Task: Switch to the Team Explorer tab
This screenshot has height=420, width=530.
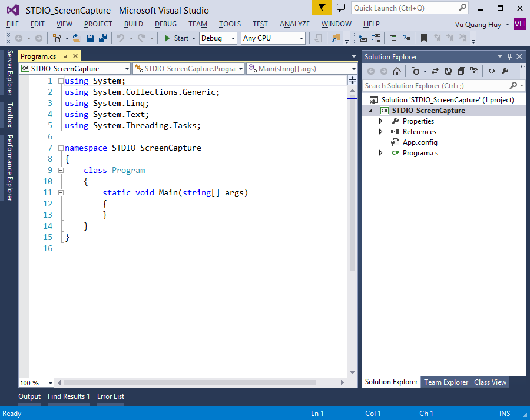Action: tap(446, 382)
